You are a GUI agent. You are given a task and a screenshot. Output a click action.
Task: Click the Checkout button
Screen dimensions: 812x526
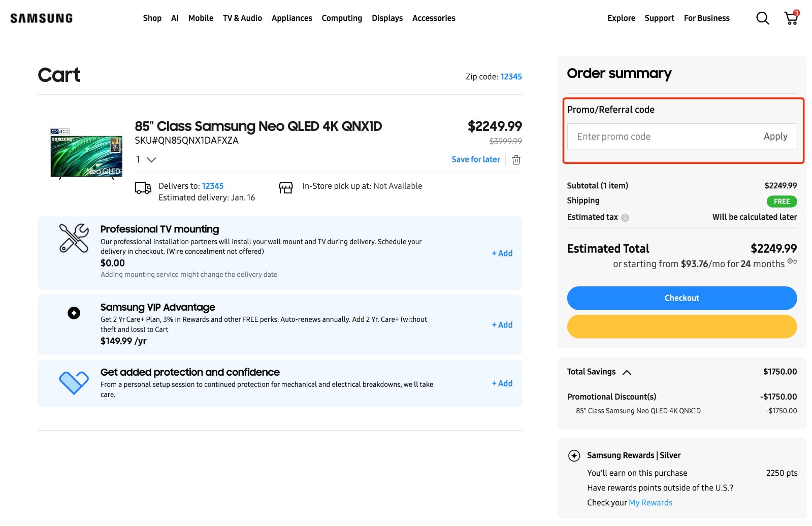681,299
